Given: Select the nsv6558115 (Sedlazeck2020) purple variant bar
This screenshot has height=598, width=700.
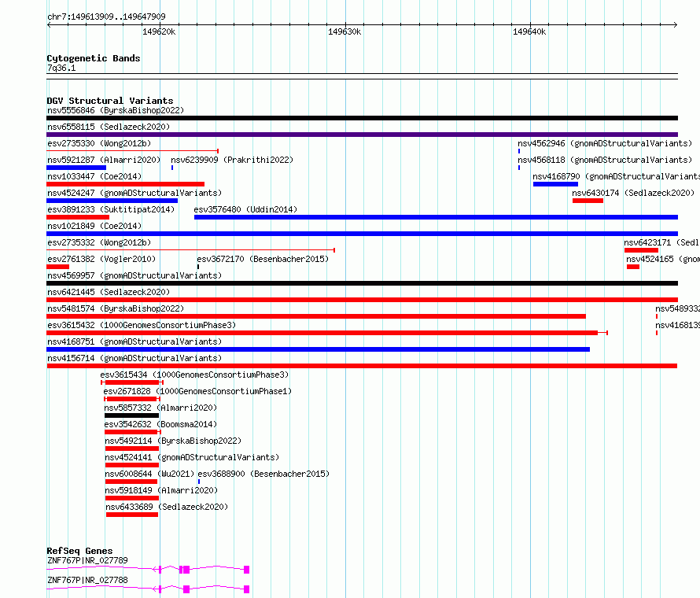Looking at the screenshot, I should [x=362, y=135].
